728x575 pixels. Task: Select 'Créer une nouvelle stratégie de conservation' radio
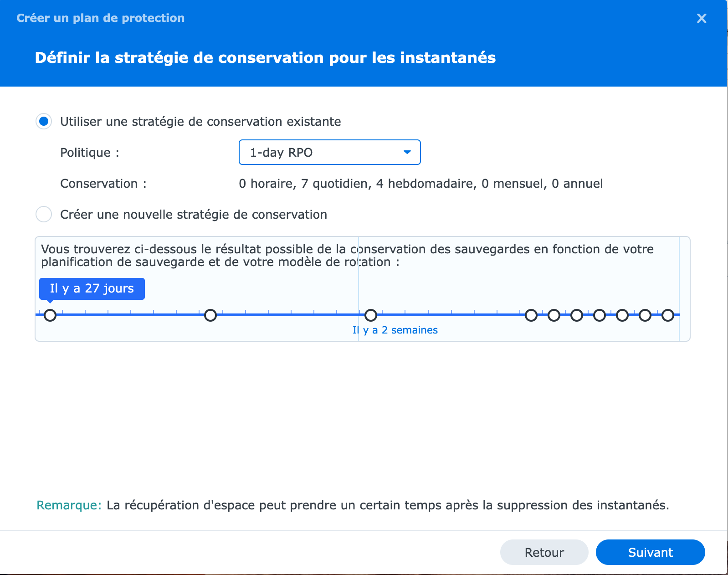pyautogui.click(x=44, y=214)
